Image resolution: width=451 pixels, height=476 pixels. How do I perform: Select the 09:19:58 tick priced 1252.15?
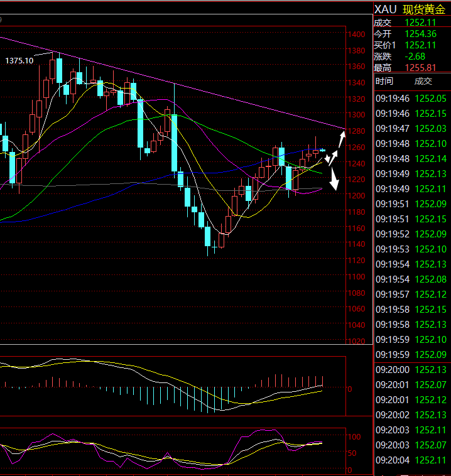(x=411, y=310)
